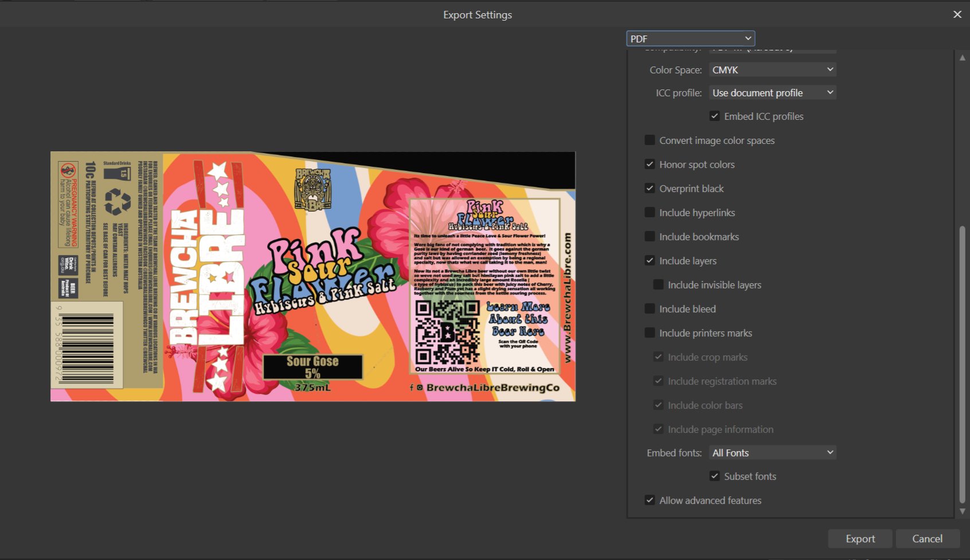Click the 'ICC profile:' label text

coord(679,93)
